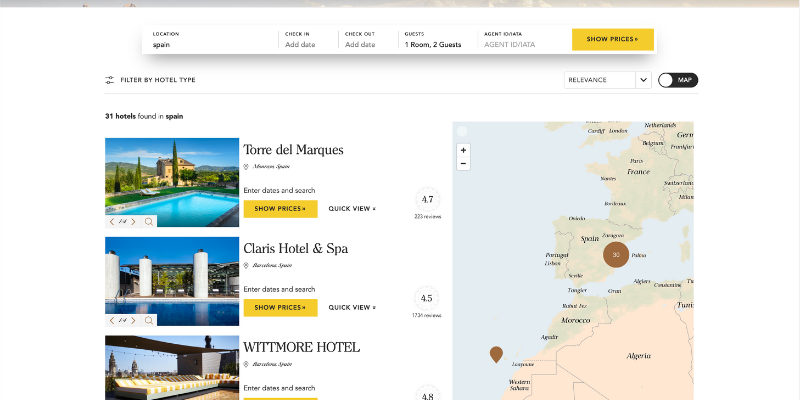The width and height of the screenshot is (800, 400).
Task: Previous photo arrow for Torre del Marques
Action: coord(111,222)
